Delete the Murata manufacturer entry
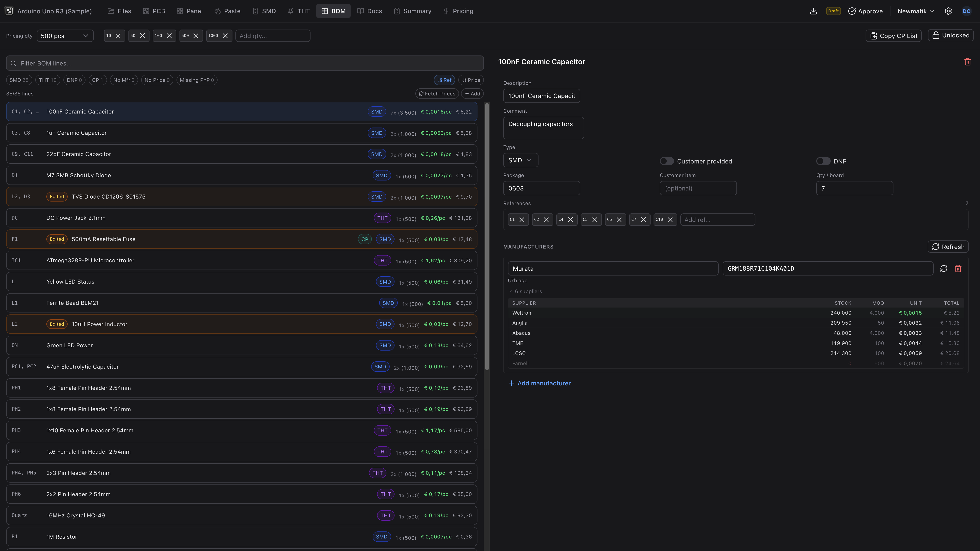Image resolution: width=980 pixels, height=551 pixels. 958,268
